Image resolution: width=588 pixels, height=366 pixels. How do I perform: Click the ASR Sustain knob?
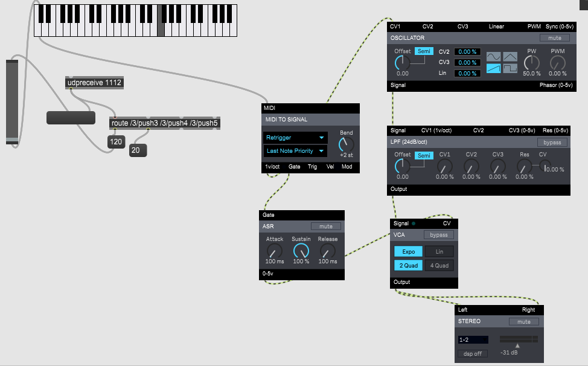click(x=301, y=251)
